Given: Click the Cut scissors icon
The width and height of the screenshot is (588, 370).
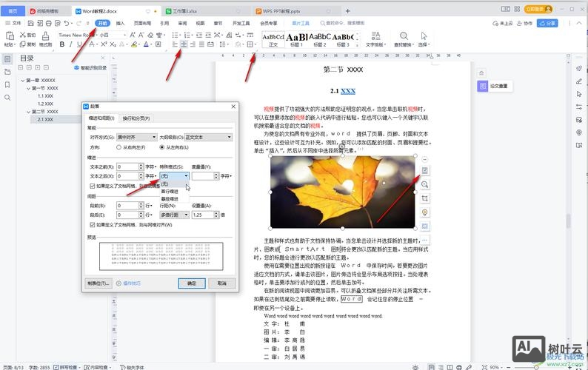Looking at the screenshot, I should (23, 35).
